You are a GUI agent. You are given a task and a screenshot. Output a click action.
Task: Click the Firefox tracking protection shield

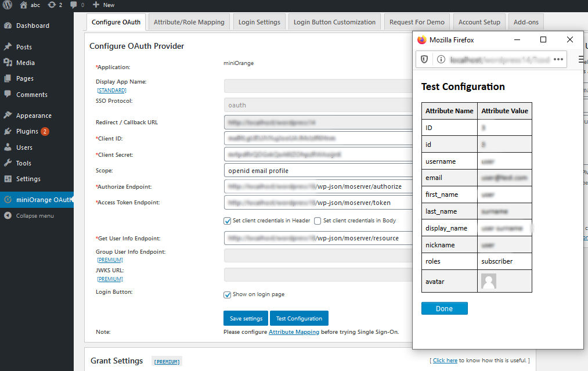(x=424, y=59)
